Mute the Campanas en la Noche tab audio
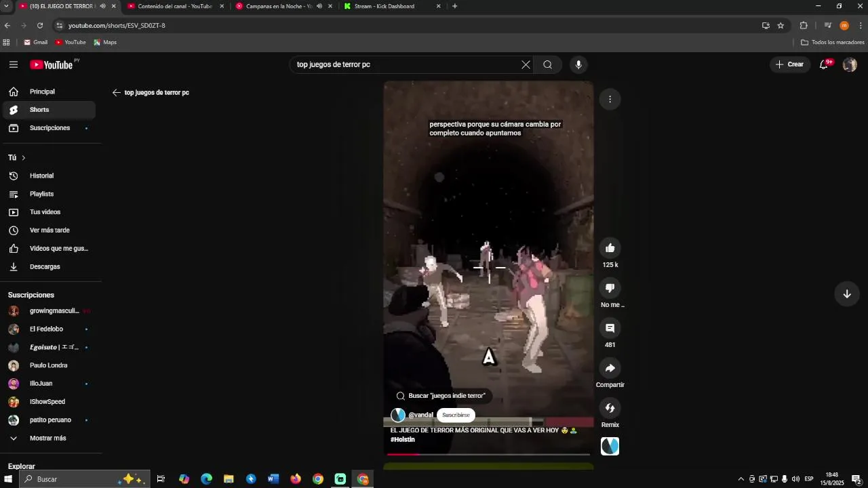The height and width of the screenshot is (488, 868). 319,6
